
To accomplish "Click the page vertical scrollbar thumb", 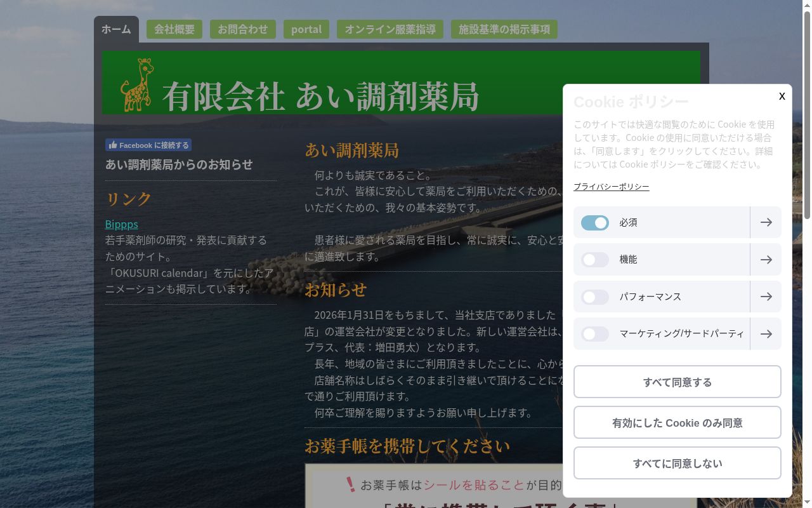I will pyautogui.click(x=807, y=114).
